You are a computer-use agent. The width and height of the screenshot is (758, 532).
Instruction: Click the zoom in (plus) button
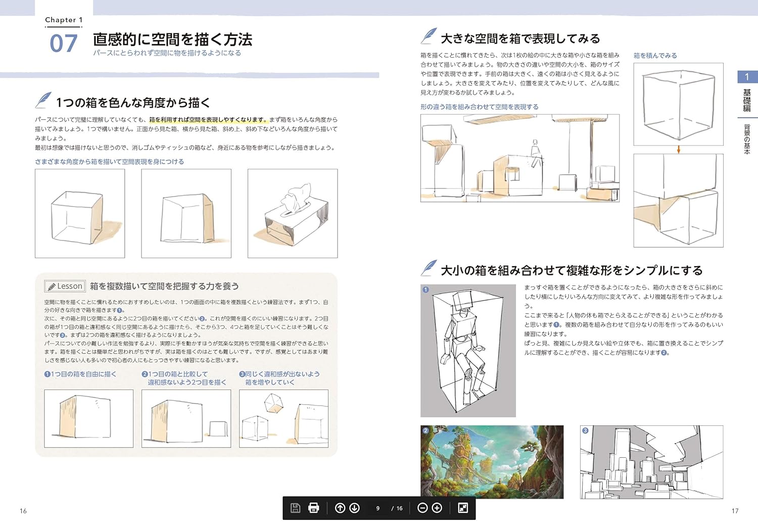(437, 508)
